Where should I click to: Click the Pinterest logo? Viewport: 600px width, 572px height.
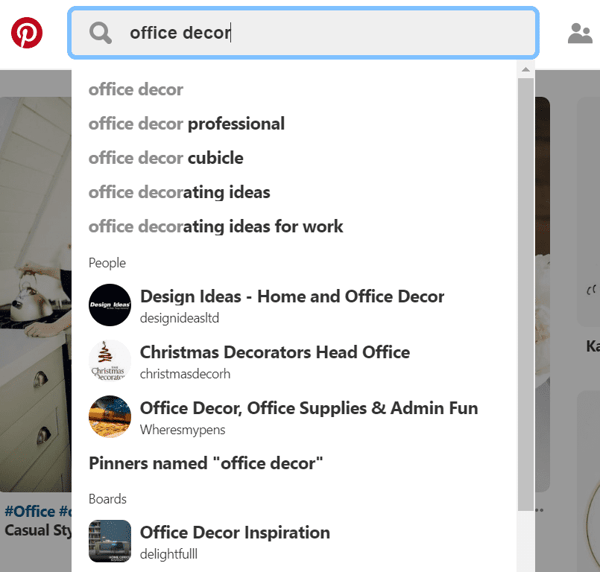(27, 33)
